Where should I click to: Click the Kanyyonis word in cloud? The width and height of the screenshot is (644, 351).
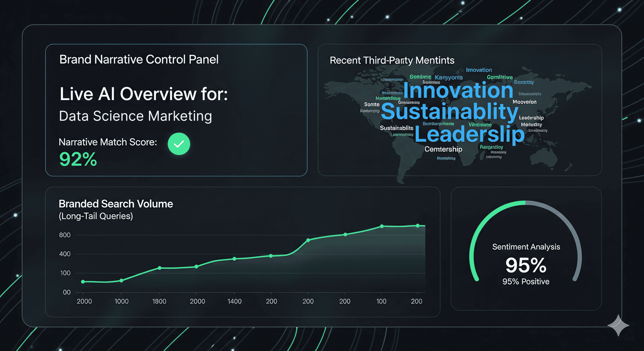coord(449,77)
